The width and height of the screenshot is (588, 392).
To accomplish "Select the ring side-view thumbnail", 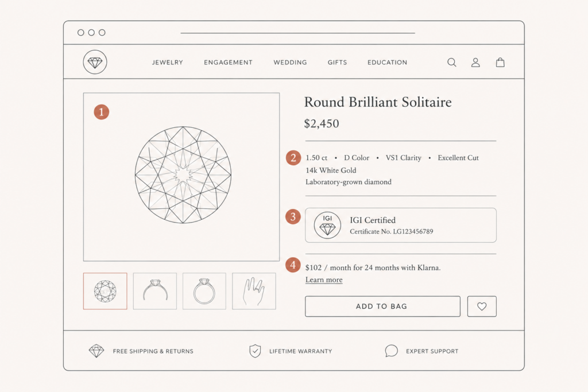I will [155, 291].
